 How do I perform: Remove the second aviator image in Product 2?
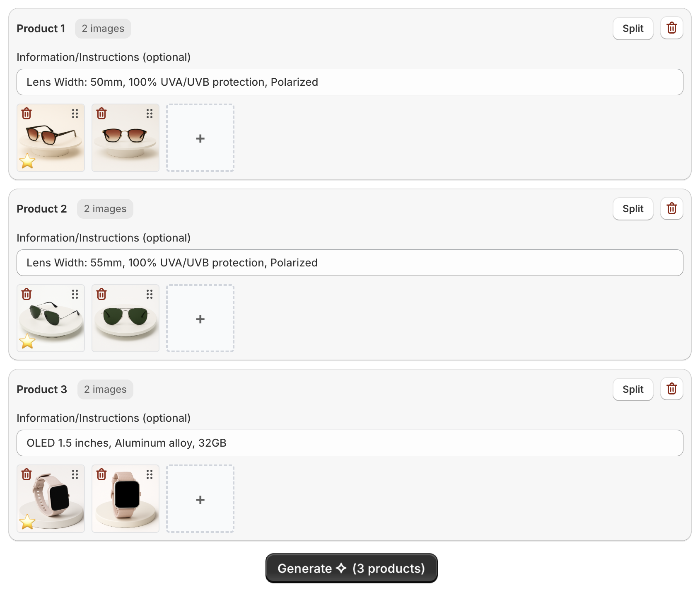[x=101, y=294]
